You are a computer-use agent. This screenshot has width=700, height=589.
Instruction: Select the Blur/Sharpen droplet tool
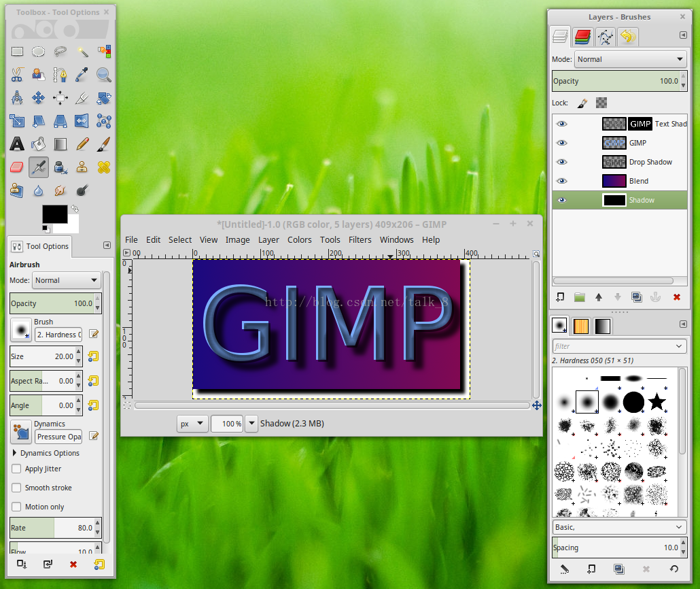(38, 190)
